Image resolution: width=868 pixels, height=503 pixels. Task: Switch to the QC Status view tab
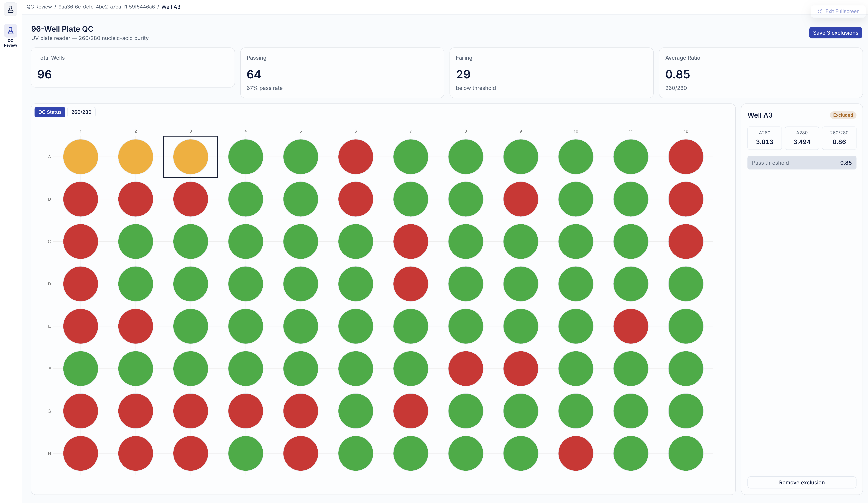pyautogui.click(x=50, y=112)
